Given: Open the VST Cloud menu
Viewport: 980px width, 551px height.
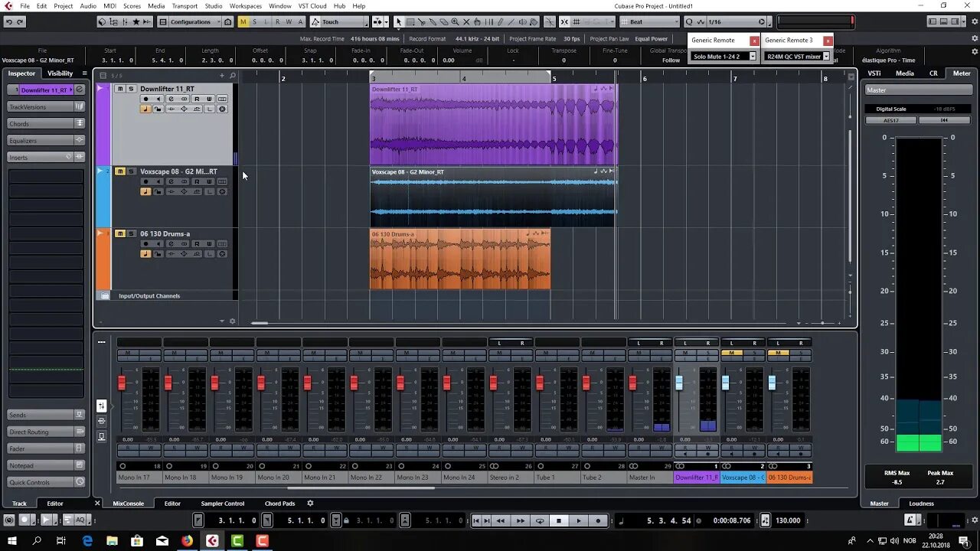Looking at the screenshot, I should 312,6.
